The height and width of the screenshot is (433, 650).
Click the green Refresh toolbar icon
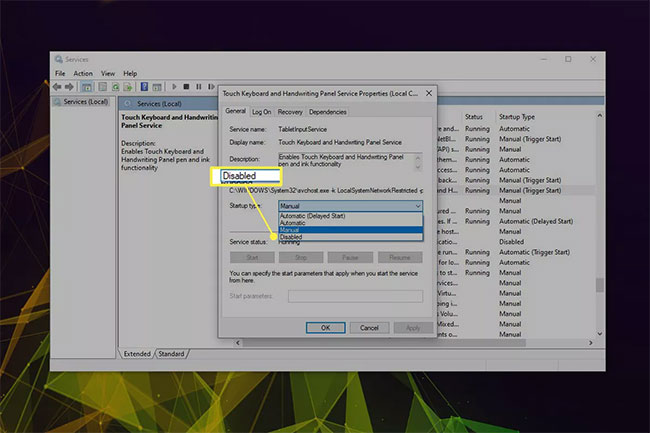point(116,87)
